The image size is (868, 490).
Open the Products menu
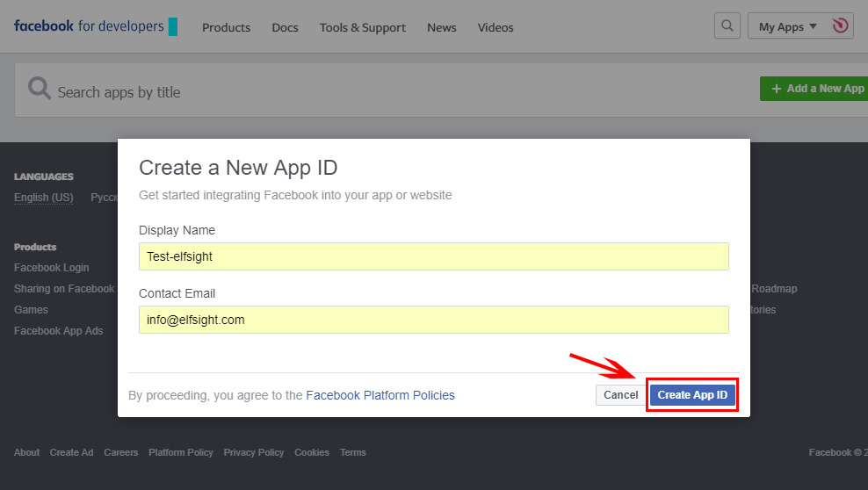[x=226, y=27]
